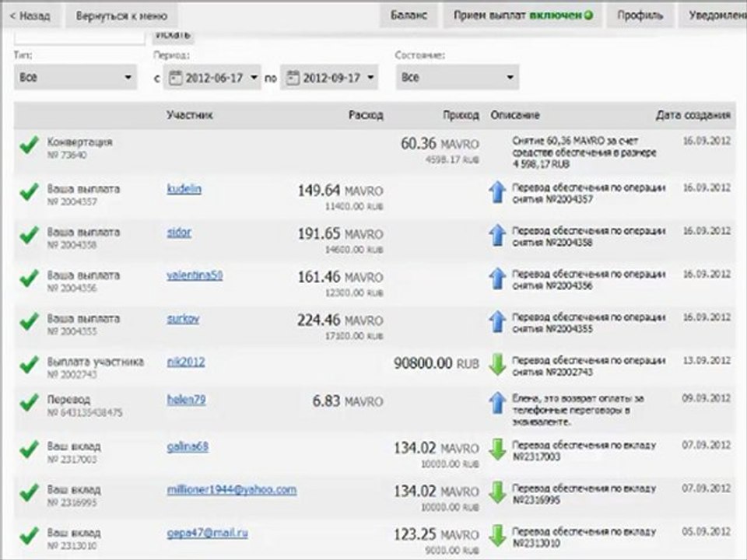Click the date 13.09.2012
This screenshot has width=747, height=560.
pos(707,360)
